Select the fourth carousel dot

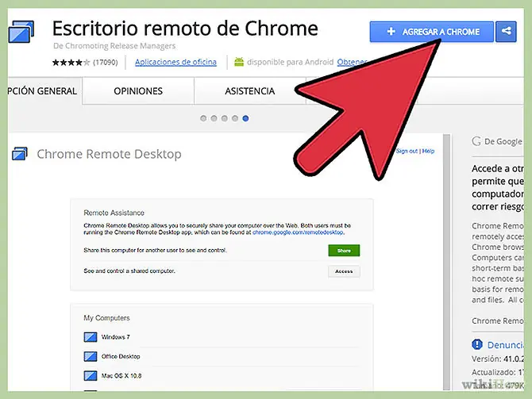tap(235, 118)
